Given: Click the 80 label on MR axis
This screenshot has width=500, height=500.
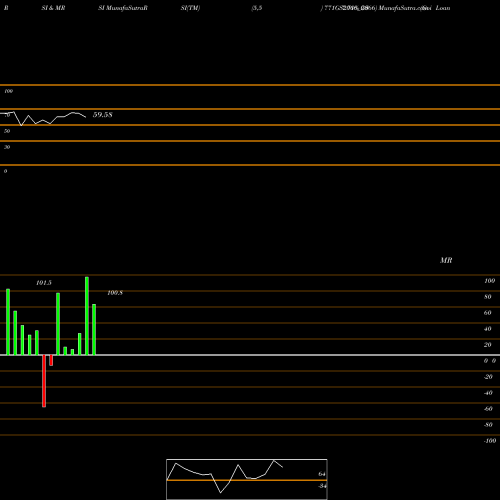Looking at the screenshot, I should (x=488, y=297).
